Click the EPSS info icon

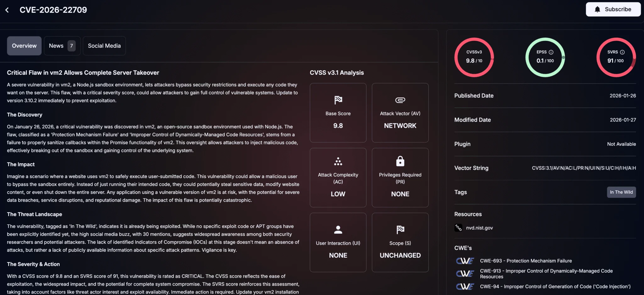(x=551, y=52)
